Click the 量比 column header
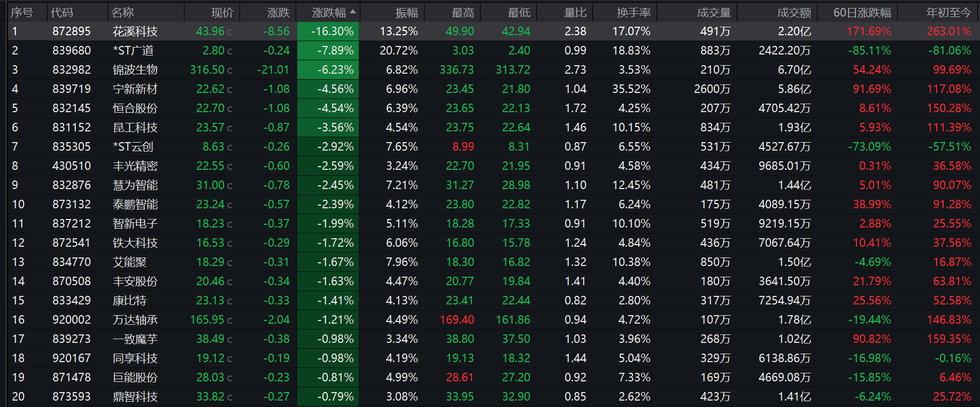The image size is (980, 407). [575, 12]
